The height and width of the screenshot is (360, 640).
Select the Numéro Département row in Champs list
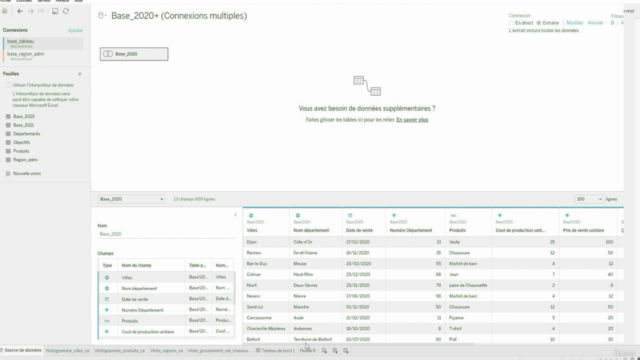pyautogui.click(x=166, y=310)
